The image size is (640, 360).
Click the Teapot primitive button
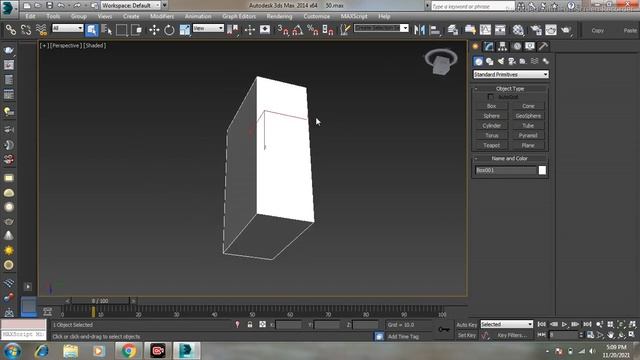(491, 145)
